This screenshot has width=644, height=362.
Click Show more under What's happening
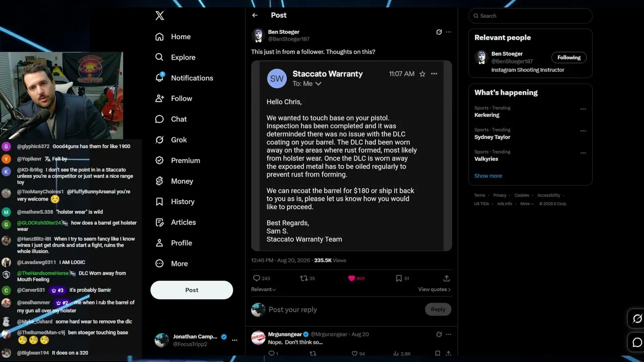(x=488, y=176)
